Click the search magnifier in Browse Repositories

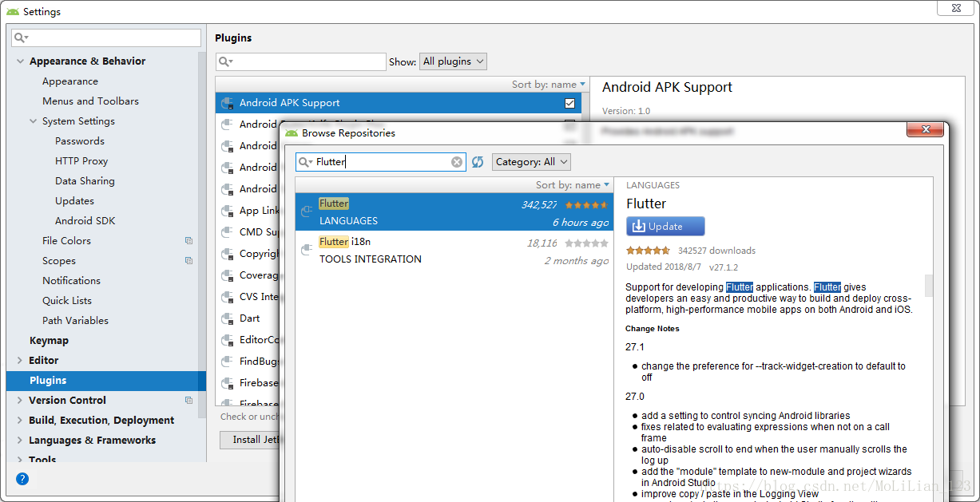click(x=305, y=162)
